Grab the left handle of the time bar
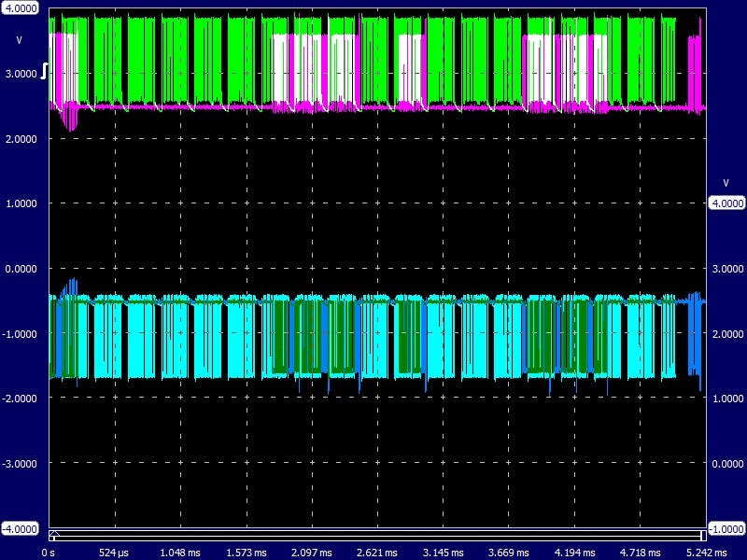The image size is (747, 560). tap(53, 535)
